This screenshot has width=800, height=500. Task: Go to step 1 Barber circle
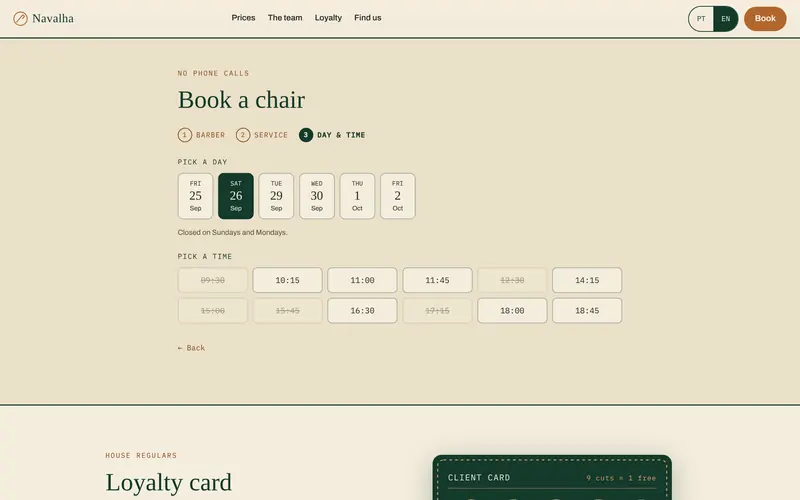tap(185, 135)
